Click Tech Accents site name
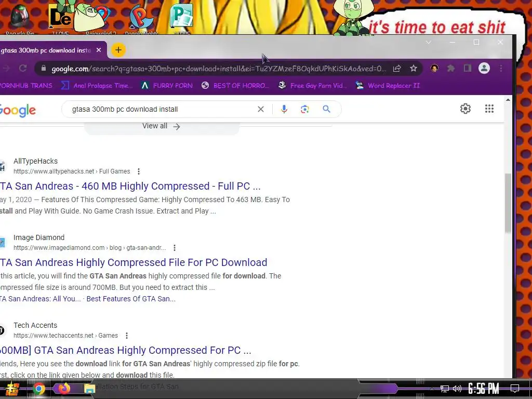Screen dimensions: 532x399 [35, 325]
